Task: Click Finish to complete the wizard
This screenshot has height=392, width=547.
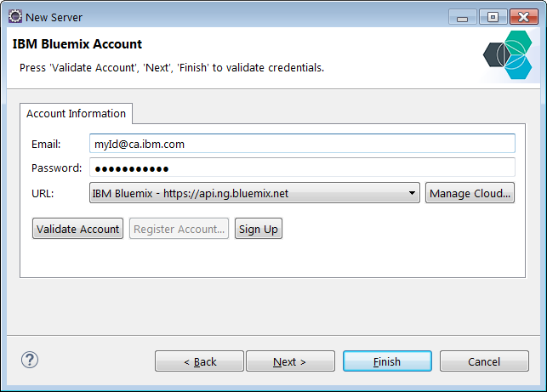Action: pyautogui.click(x=387, y=361)
